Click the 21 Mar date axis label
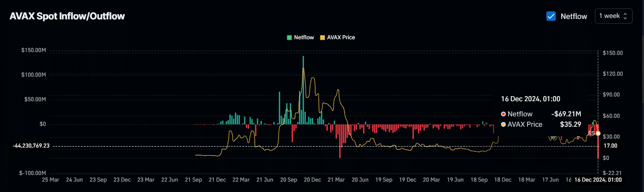Image resolution: width=644 pixels, height=192 pixels. click(336, 180)
